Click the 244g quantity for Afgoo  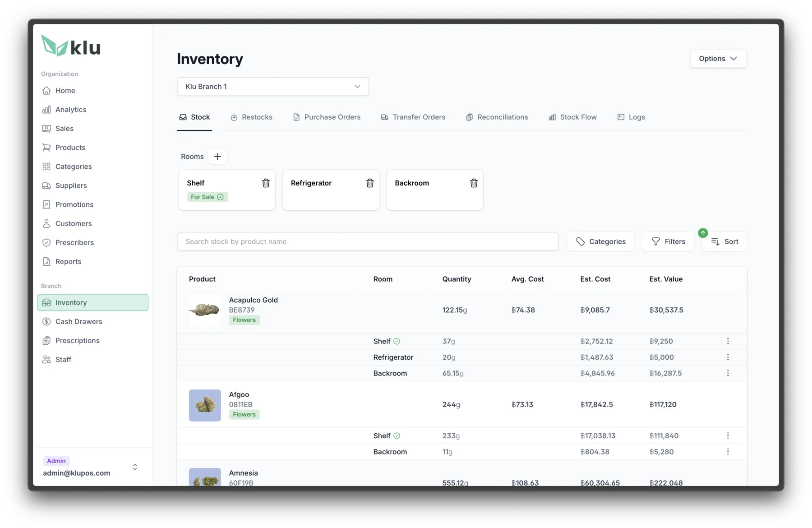coord(451,404)
